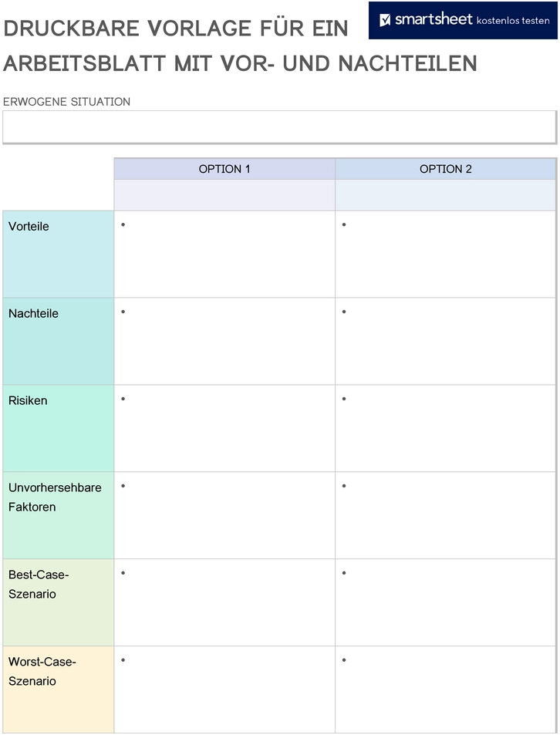The image size is (560, 735).
Task: Open the 'kostenlos testen' link
Action: point(513,21)
